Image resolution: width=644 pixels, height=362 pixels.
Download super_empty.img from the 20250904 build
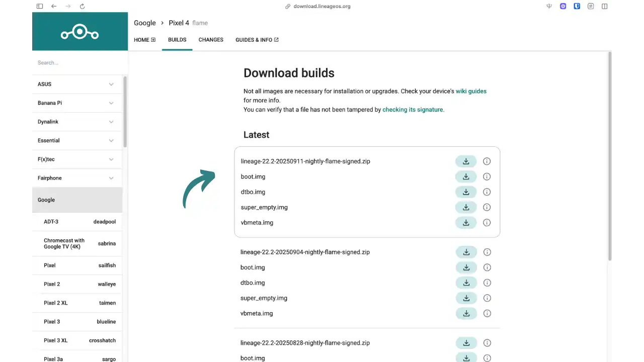tap(466, 298)
